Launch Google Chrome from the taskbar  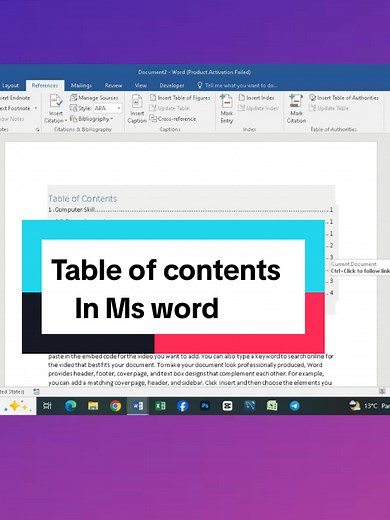115,406
